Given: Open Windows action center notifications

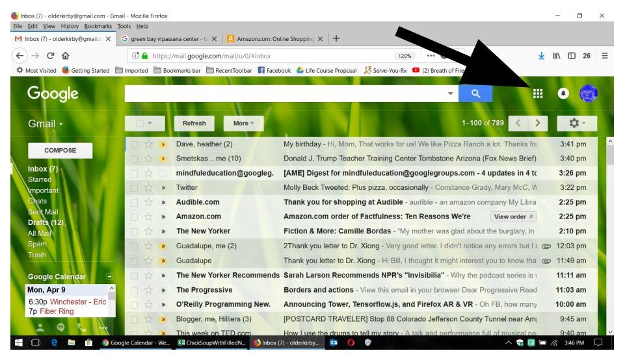Looking at the screenshot, I should coord(598,343).
